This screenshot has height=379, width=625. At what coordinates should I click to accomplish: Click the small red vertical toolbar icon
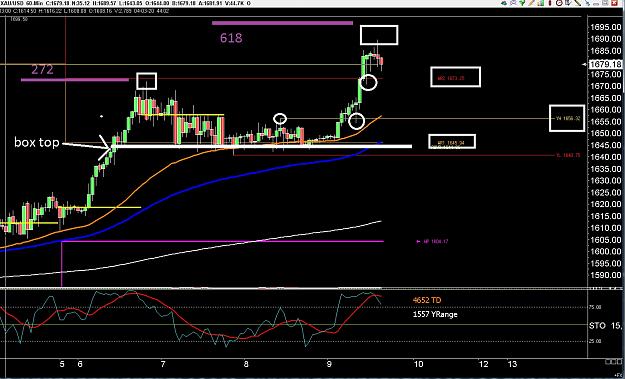(x=550, y=3)
